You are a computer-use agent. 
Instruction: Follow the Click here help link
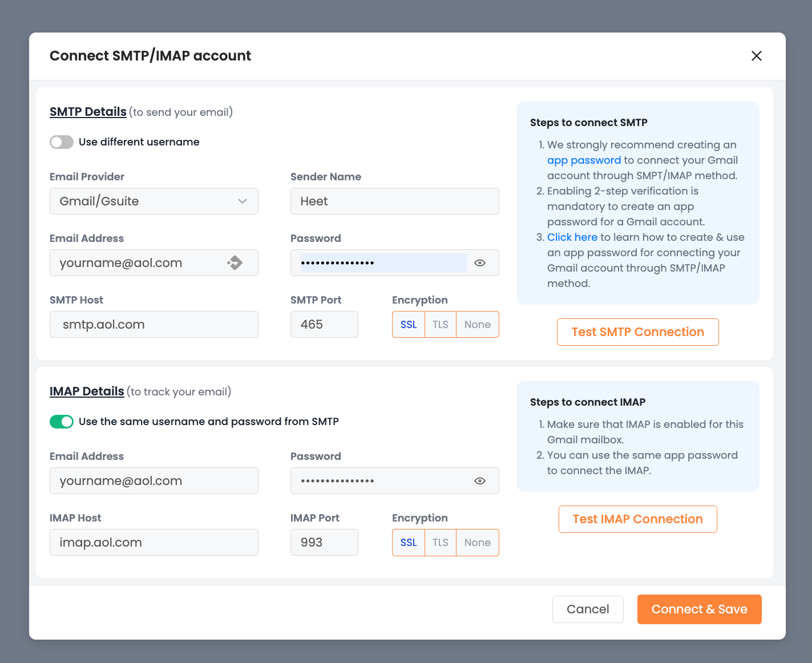572,237
